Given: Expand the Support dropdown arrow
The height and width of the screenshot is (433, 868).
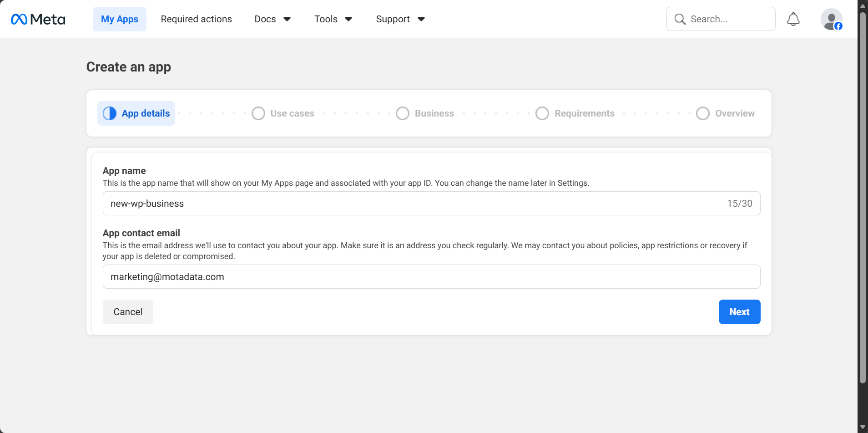Looking at the screenshot, I should click(x=421, y=19).
